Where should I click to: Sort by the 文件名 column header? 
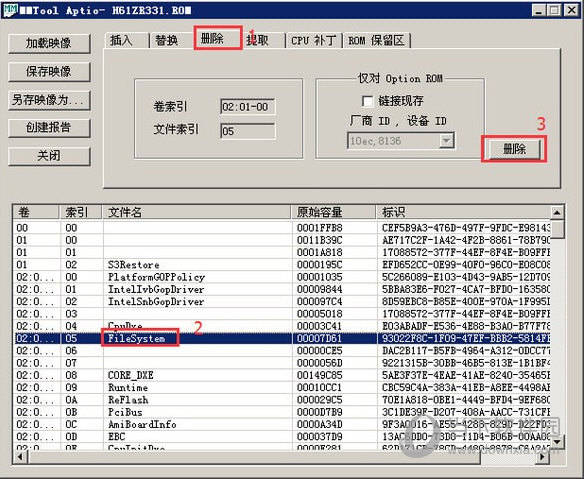tap(196, 212)
